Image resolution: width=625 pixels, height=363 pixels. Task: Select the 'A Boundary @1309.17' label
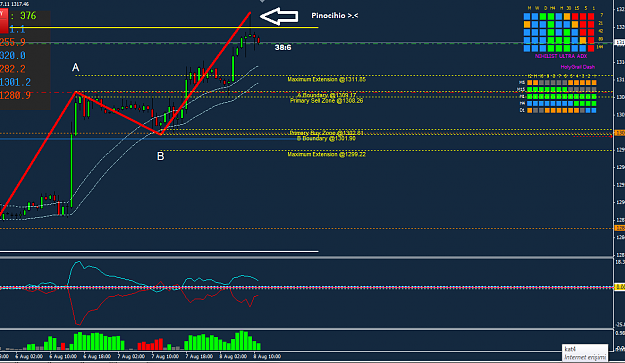click(326, 95)
